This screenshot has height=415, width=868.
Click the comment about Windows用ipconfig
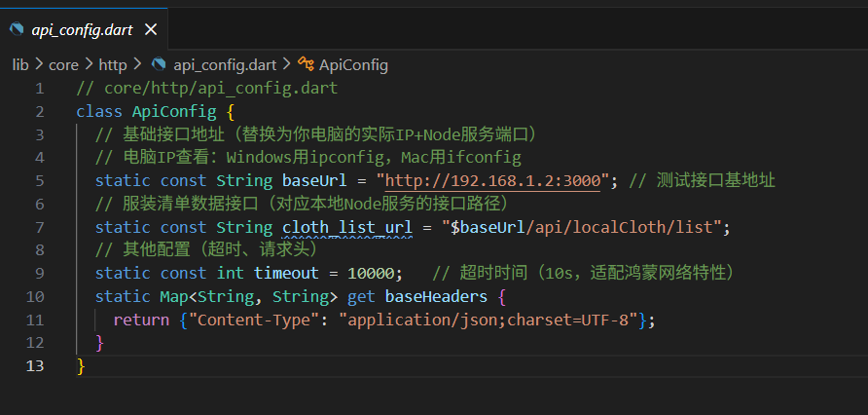pyautogui.click(x=308, y=158)
